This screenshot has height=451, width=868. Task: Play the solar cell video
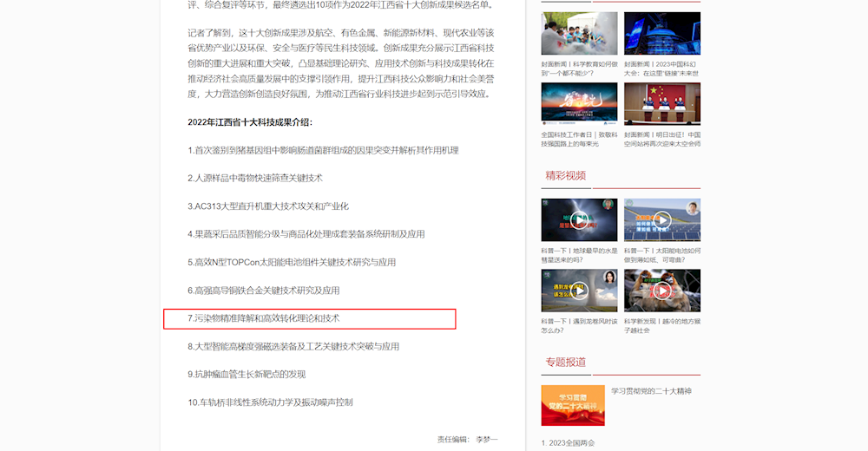[x=661, y=219]
